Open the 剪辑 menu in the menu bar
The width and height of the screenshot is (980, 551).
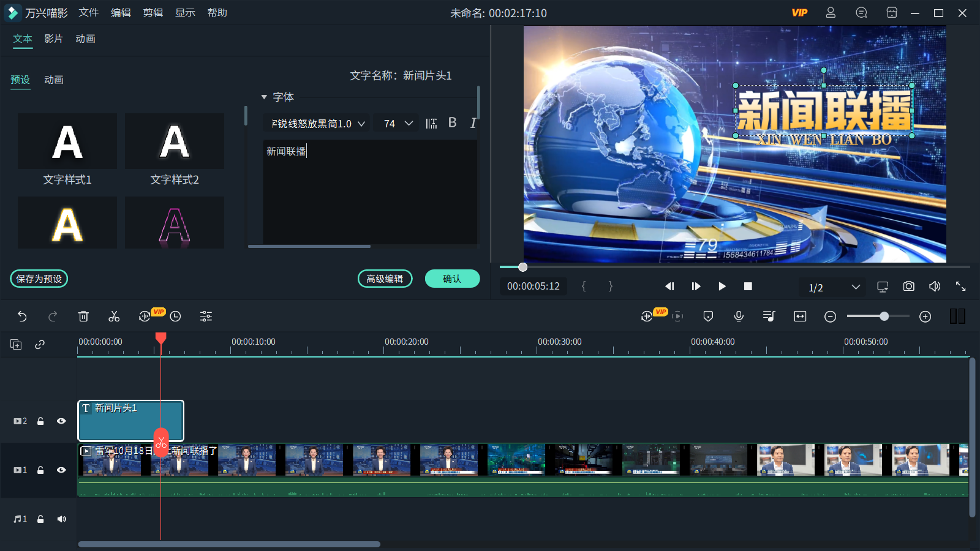pos(153,12)
